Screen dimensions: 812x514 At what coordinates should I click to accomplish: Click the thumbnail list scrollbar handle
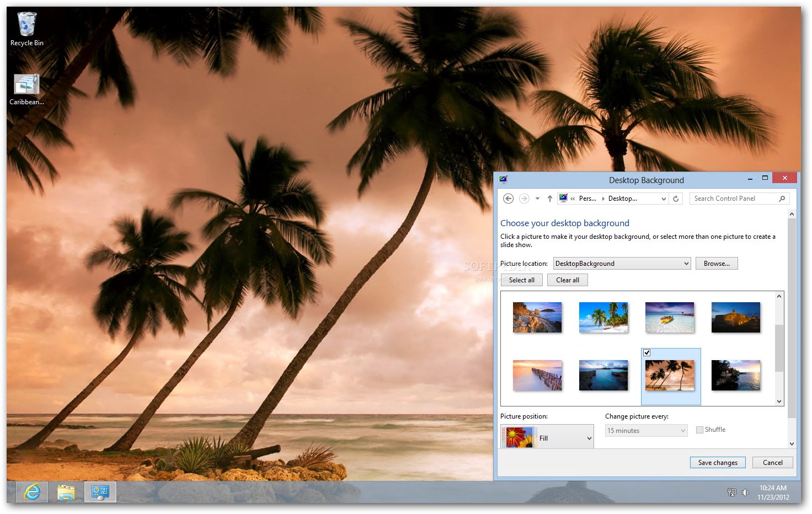pyautogui.click(x=779, y=349)
